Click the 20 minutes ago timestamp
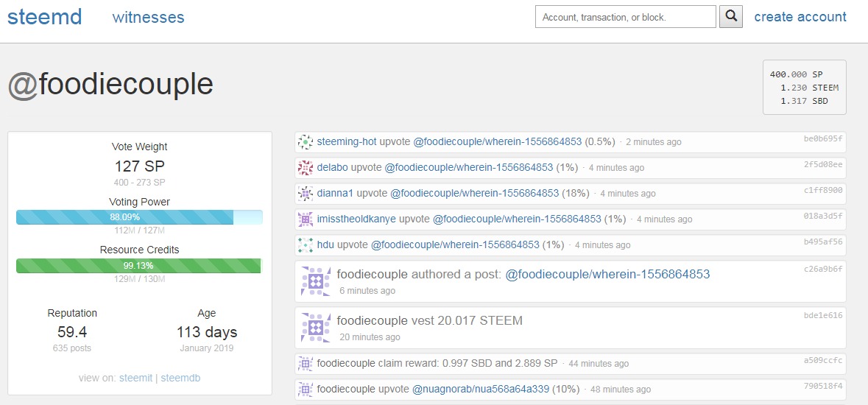Viewport: 868px width, 405px height. [x=370, y=337]
